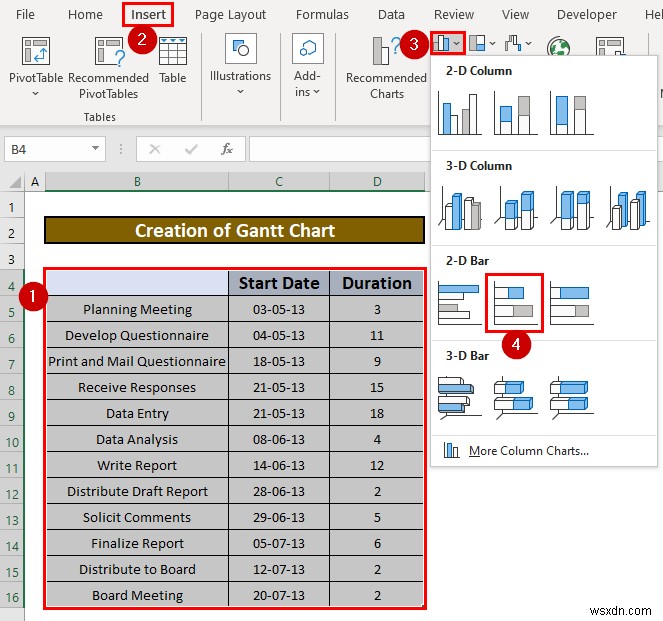Click the Cancel formula X button
The image size is (663, 621).
[155, 149]
